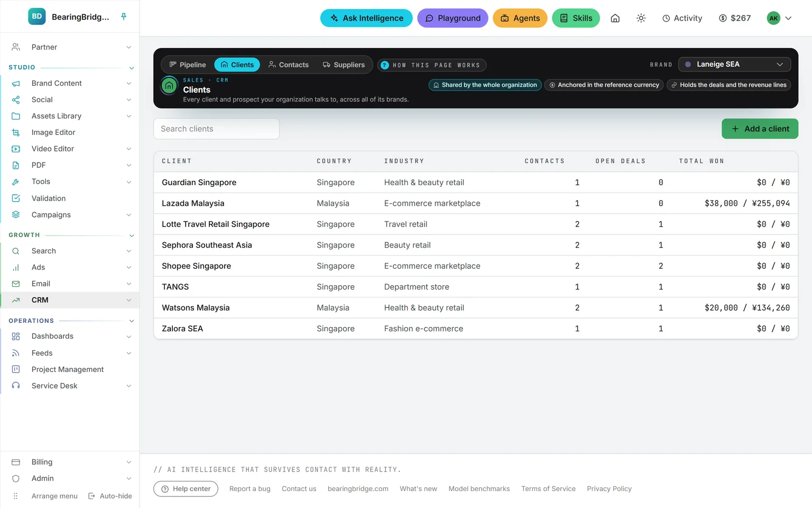Toggle light/dark theme sun icon
812x508 pixels.
641,18
